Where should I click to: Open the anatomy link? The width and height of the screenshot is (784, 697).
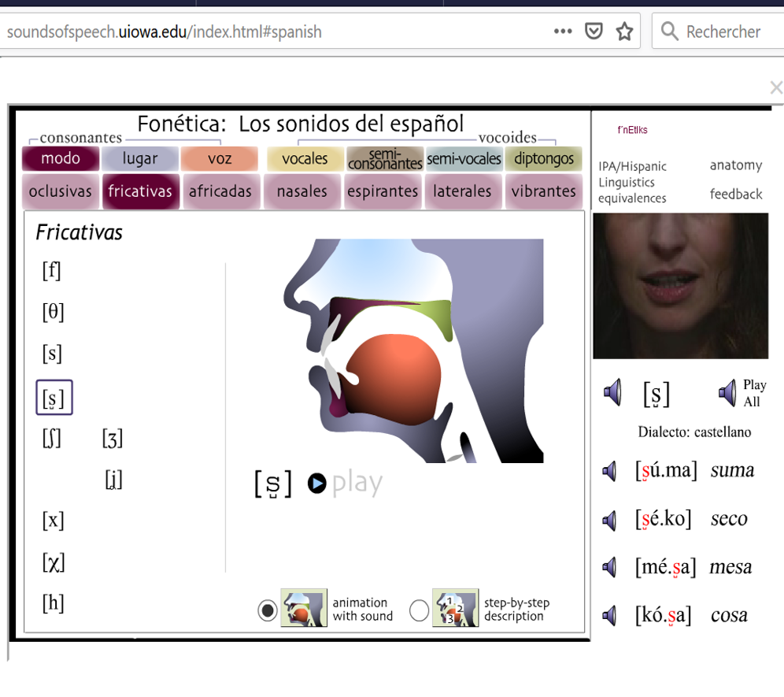tap(735, 165)
